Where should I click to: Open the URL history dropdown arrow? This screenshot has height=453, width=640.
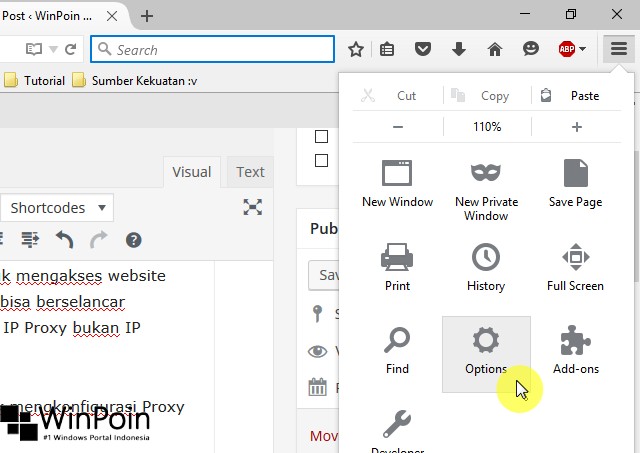[53, 49]
